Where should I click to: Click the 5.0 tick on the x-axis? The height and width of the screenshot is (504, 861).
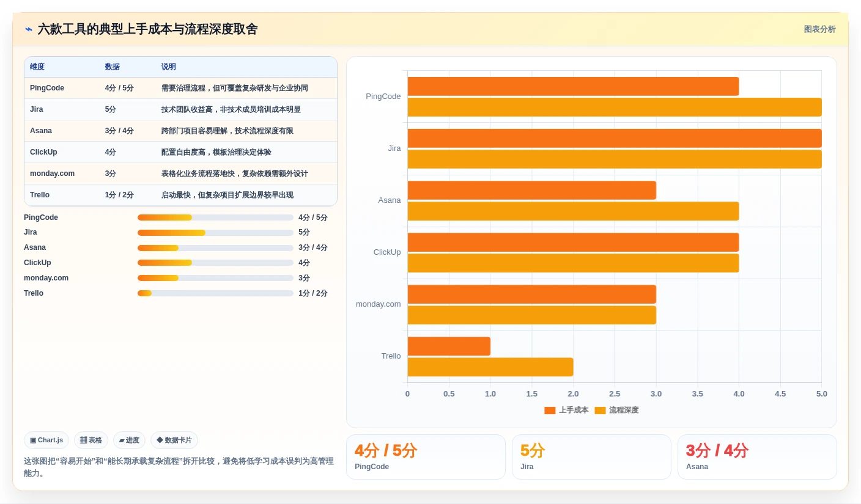coord(821,394)
